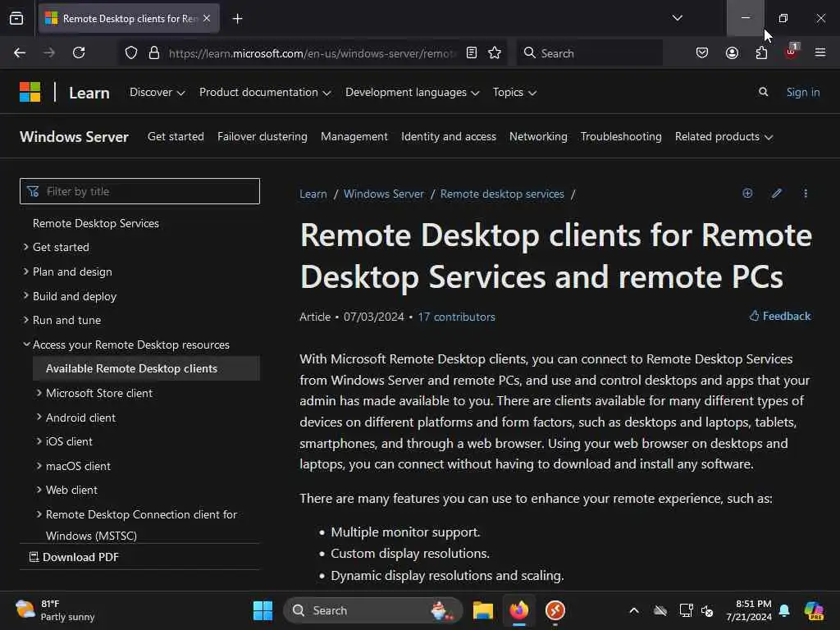Viewport: 840px width, 630px height.
Task: Expand the Discover menu
Action: 157,92
